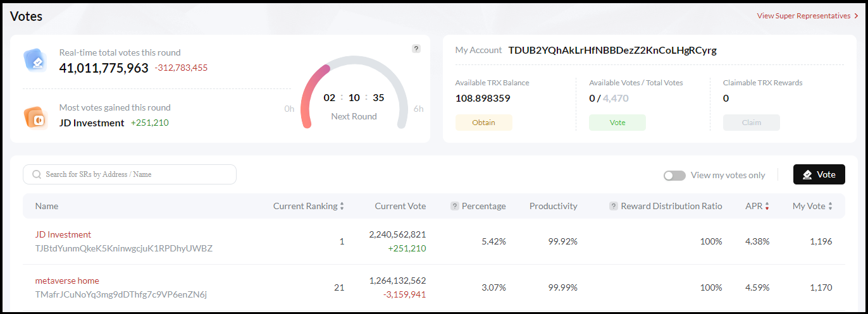The image size is (868, 314).
Task: Click available TRX balance 108.898359
Action: [x=483, y=98]
